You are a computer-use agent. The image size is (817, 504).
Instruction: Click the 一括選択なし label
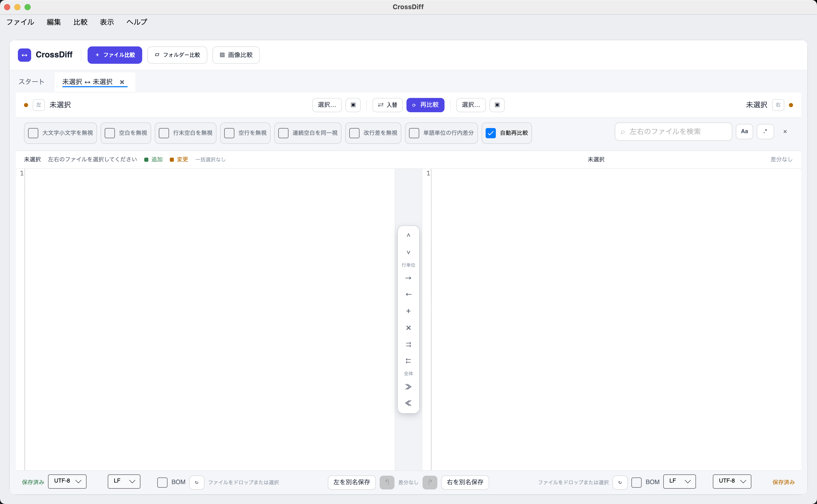tap(210, 160)
